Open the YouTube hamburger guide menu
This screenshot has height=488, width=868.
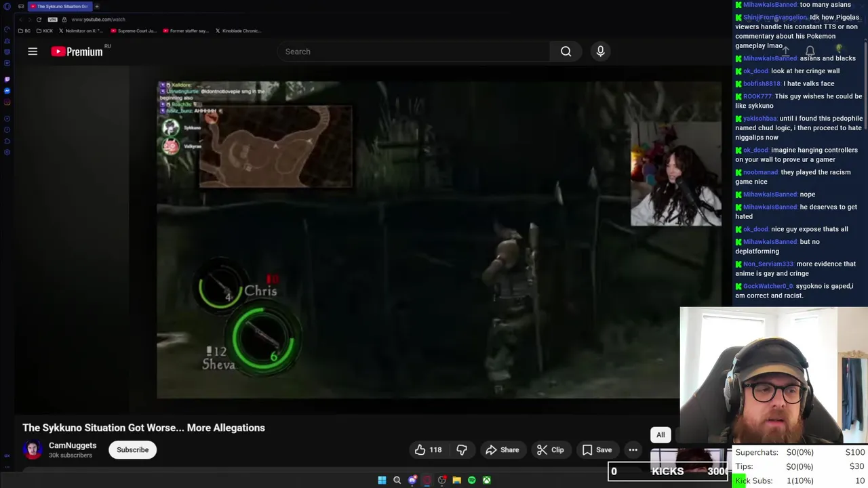(x=33, y=52)
